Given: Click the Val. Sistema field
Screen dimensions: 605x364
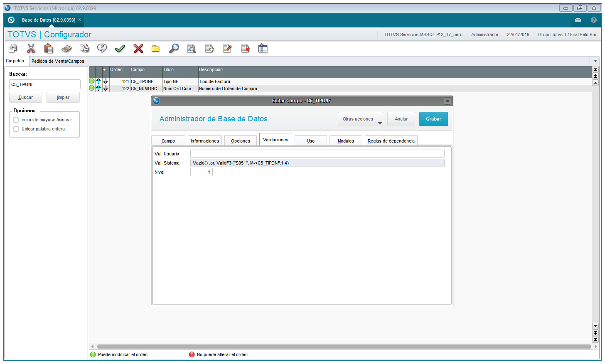Looking at the screenshot, I should [x=317, y=163].
